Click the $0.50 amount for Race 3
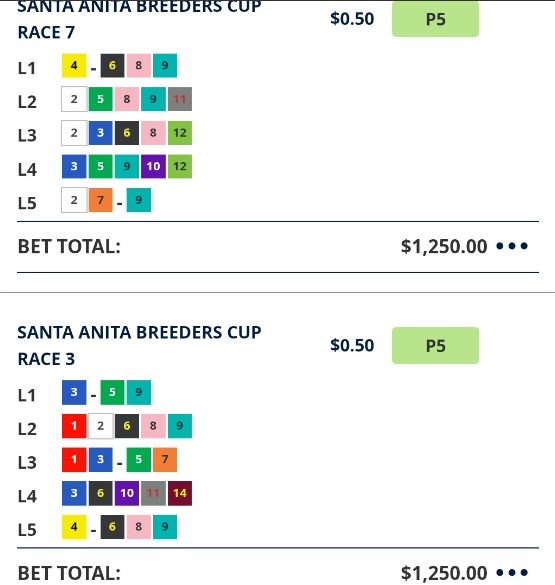The width and height of the screenshot is (555, 585). [x=352, y=345]
